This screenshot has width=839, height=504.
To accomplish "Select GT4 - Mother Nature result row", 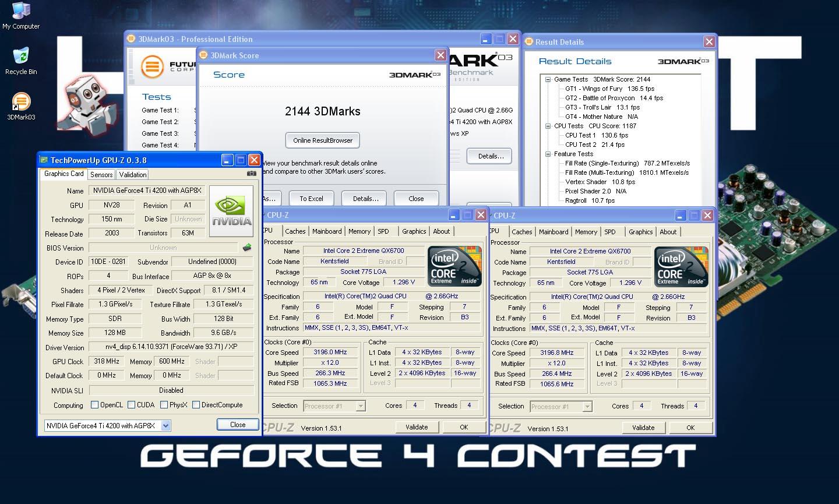I will (601, 117).
